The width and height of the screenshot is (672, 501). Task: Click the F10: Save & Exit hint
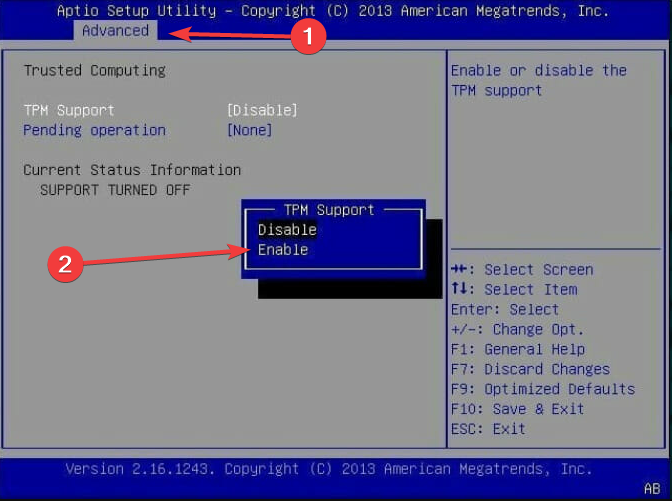[517, 409]
